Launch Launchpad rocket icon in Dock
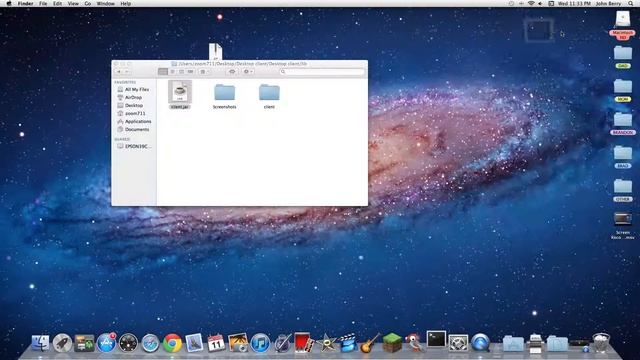 pyautogui.click(x=62, y=343)
